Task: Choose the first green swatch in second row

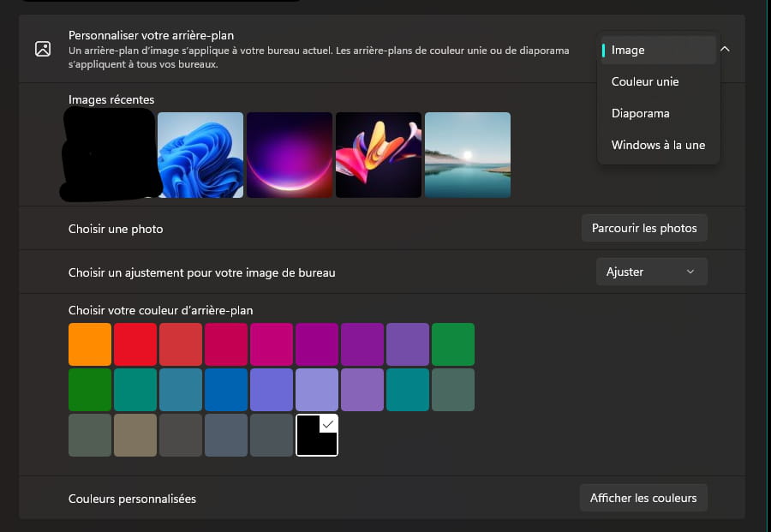Action: [90, 390]
